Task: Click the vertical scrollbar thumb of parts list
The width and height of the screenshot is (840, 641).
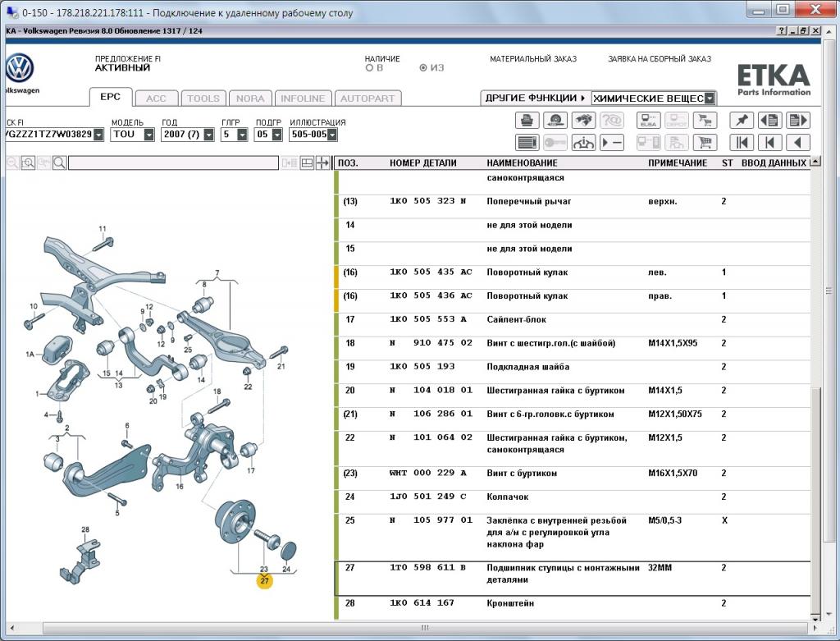Action: (815, 500)
